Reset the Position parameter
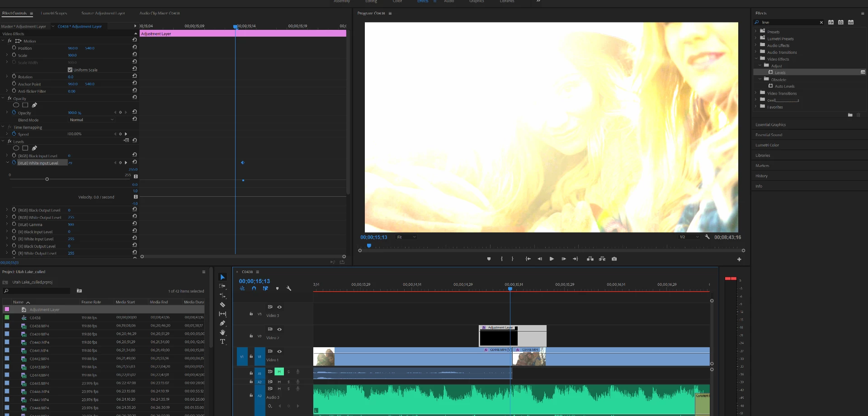This screenshot has width=868, height=416. coord(135,47)
